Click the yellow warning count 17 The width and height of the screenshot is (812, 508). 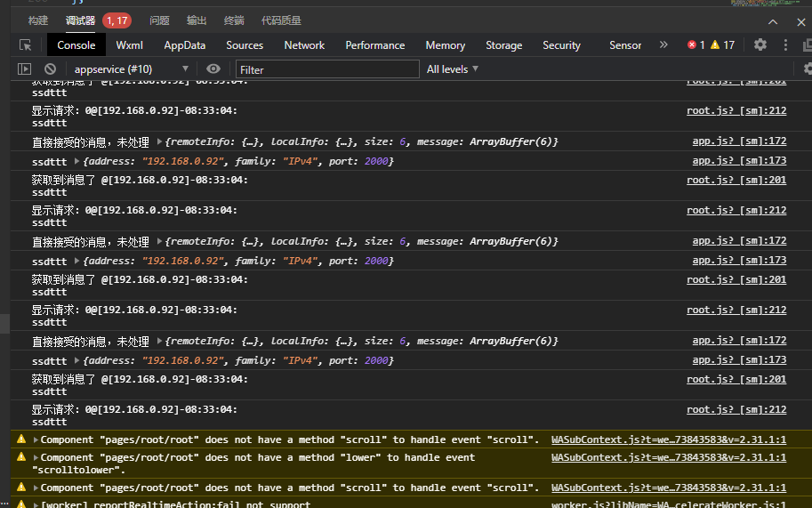tap(723, 45)
